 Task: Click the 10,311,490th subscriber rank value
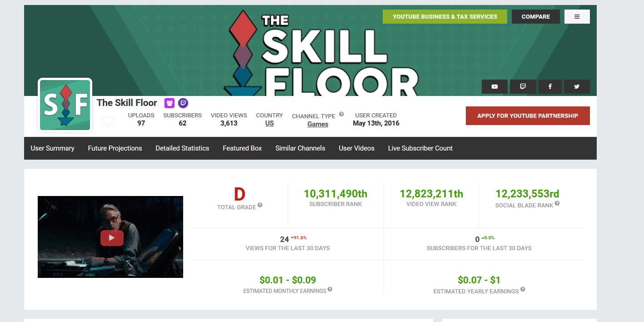[x=335, y=194]
